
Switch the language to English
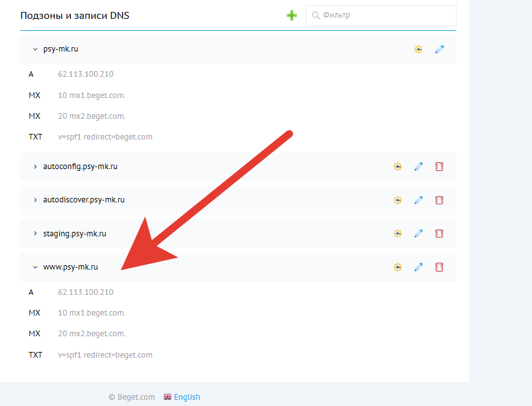tap(187, 397)
